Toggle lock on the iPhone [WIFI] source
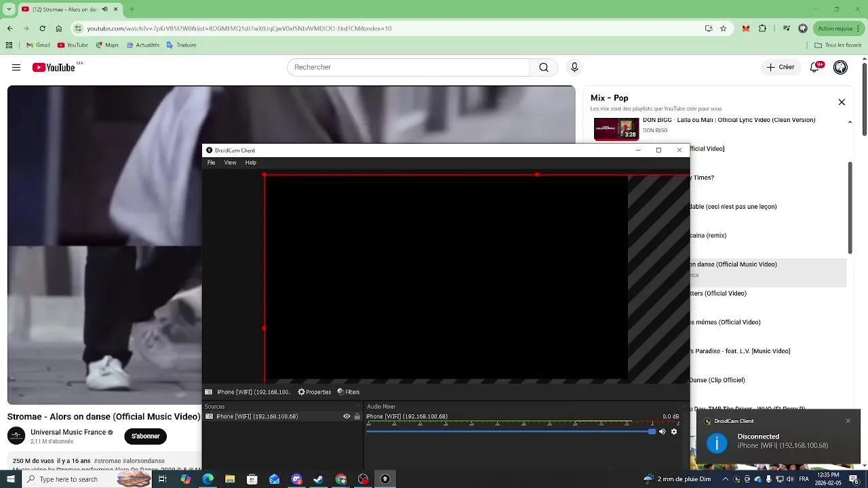The height and width of the screenshot is (488, 868). coord(357,416)
